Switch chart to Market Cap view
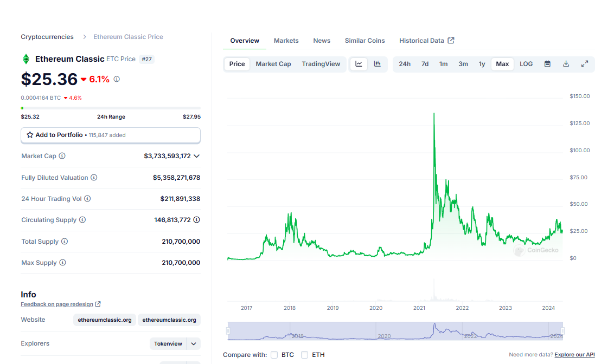 [x=273, y=64]
